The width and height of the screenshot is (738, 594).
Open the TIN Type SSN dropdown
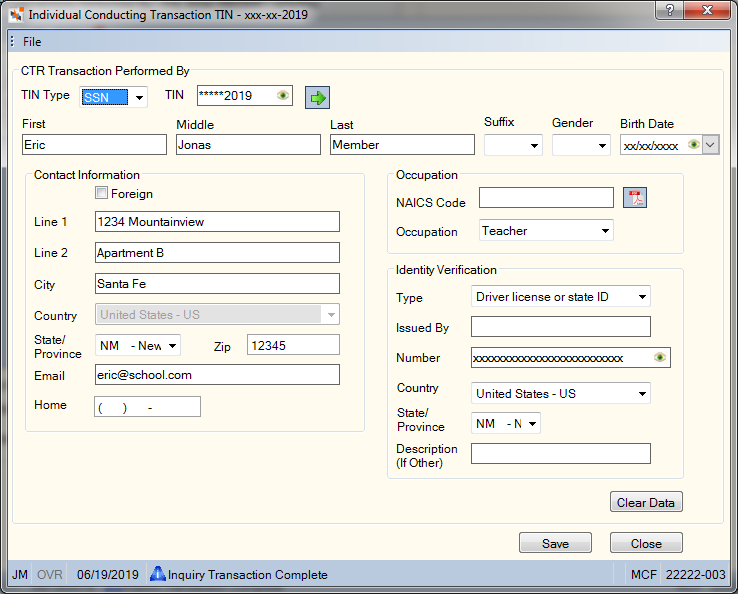coord(113,97)
